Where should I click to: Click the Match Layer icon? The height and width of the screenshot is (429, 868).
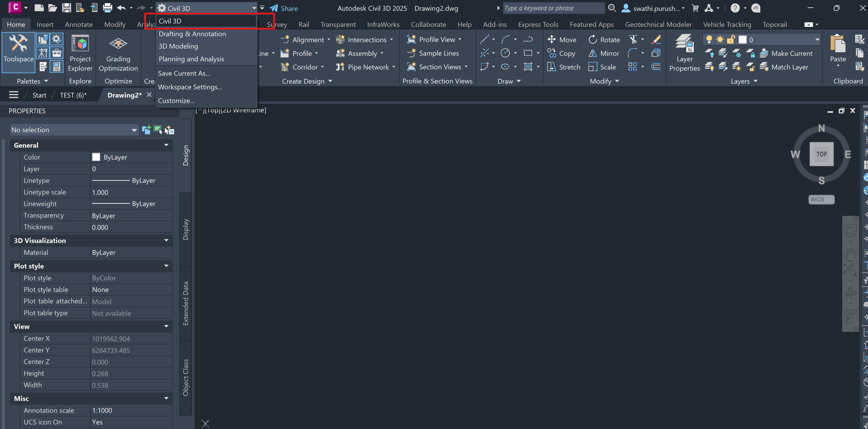(764, 67)
